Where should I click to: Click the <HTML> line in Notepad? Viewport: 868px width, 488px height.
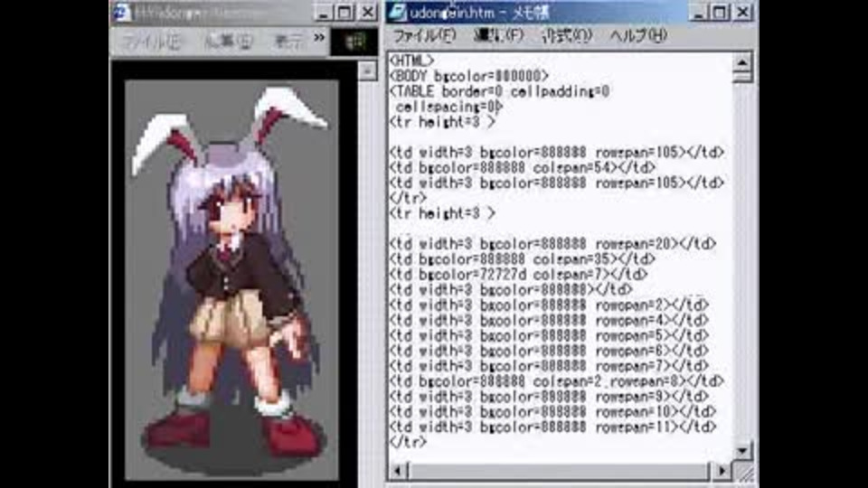pyautogui.click(x=412, y=61)
